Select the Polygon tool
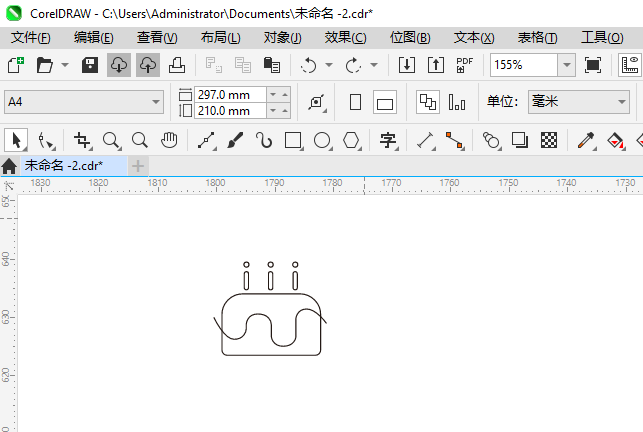Image resolution: width=643 pixels, height=432 pixels. click(x=351, y=140)
